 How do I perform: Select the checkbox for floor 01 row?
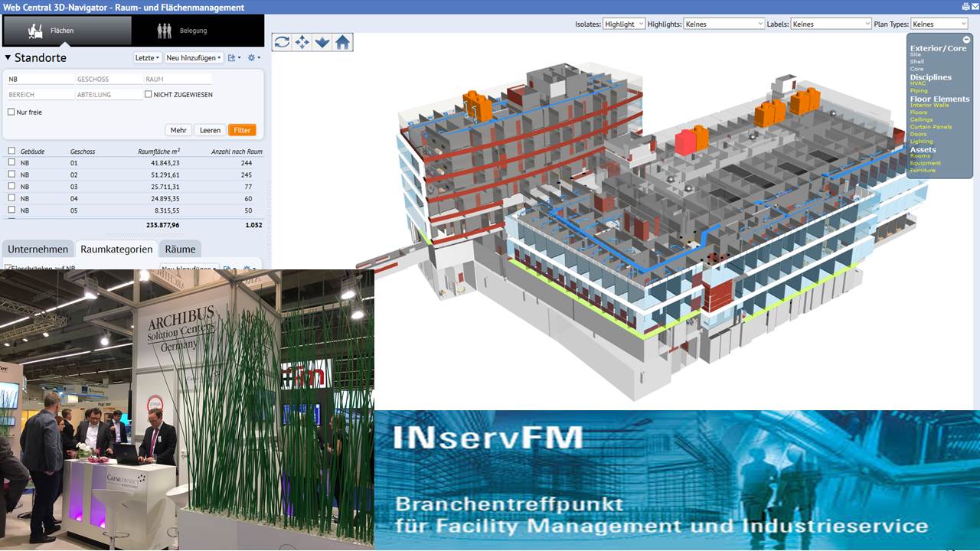point(11,162)
